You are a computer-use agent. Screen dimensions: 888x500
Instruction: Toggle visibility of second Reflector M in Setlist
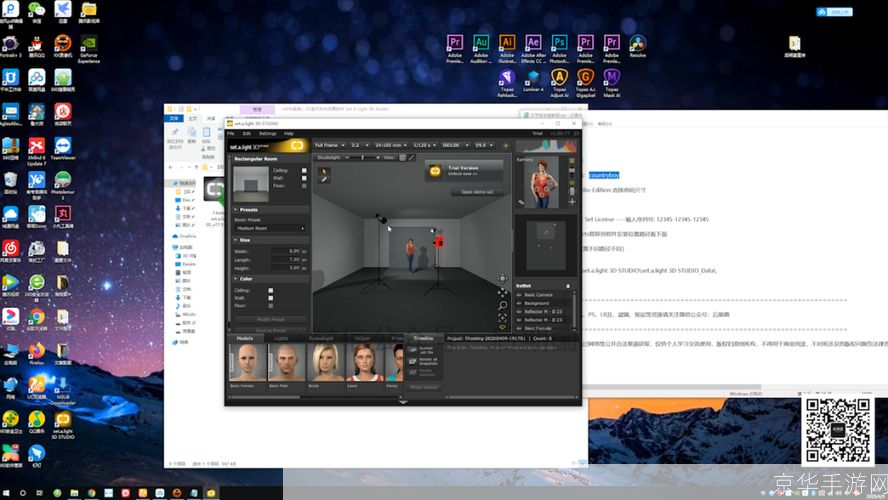(519, 320)
